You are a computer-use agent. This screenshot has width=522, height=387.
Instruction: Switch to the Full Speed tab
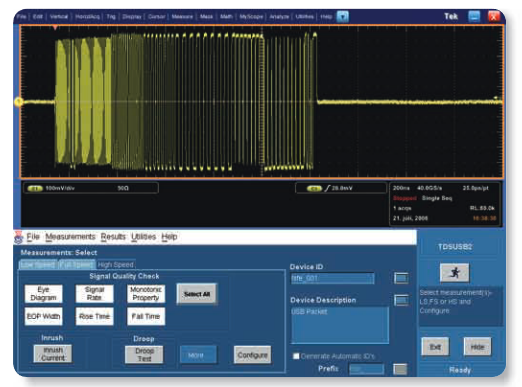[x=77, y=265]
